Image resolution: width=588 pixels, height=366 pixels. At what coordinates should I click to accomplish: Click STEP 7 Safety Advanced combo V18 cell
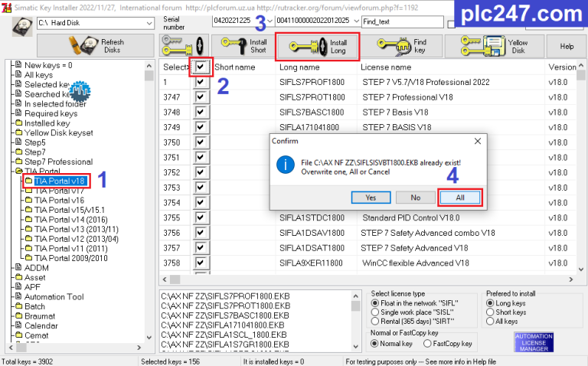pyautogui.click(x=427, y=233)
